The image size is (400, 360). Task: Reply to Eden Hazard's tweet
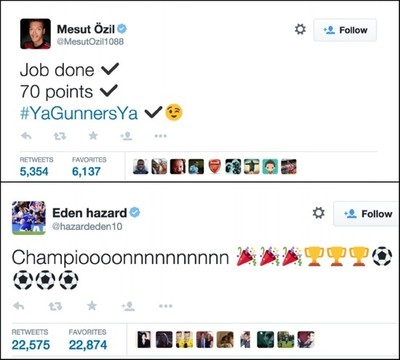point(19,306)
